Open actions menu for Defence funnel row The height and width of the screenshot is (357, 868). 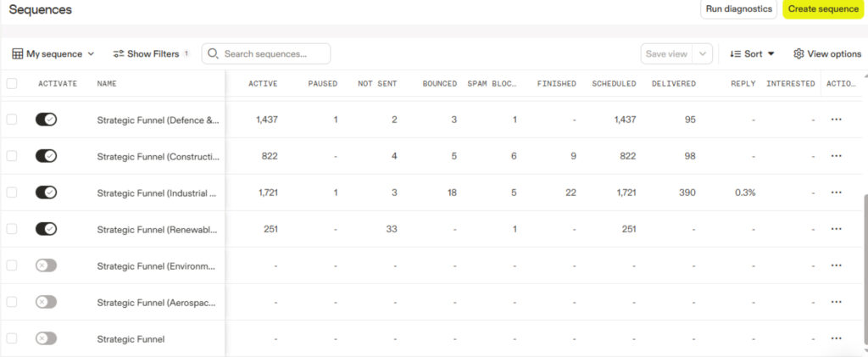836,120
